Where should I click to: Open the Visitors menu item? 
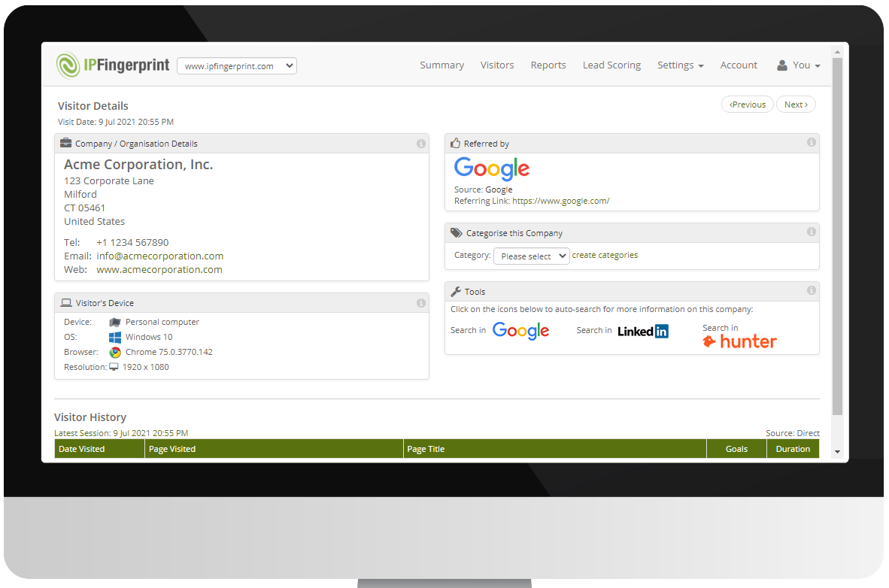pos(497,65)
